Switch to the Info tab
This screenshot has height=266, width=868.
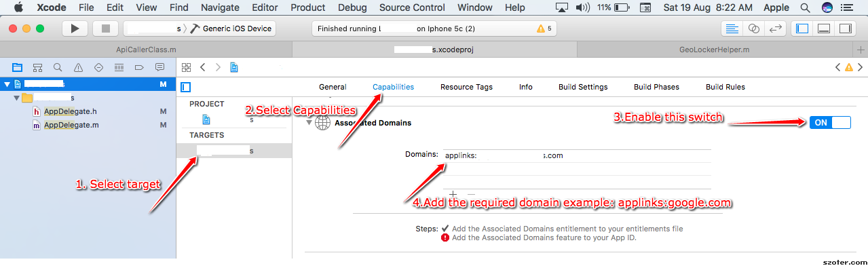click(526, 87)
